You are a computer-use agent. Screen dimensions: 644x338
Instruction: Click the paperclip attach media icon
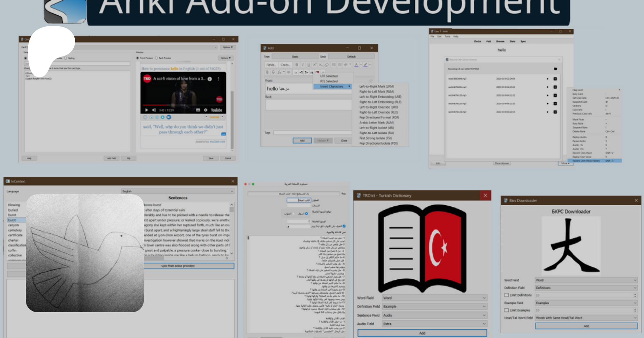coord(267,72)
